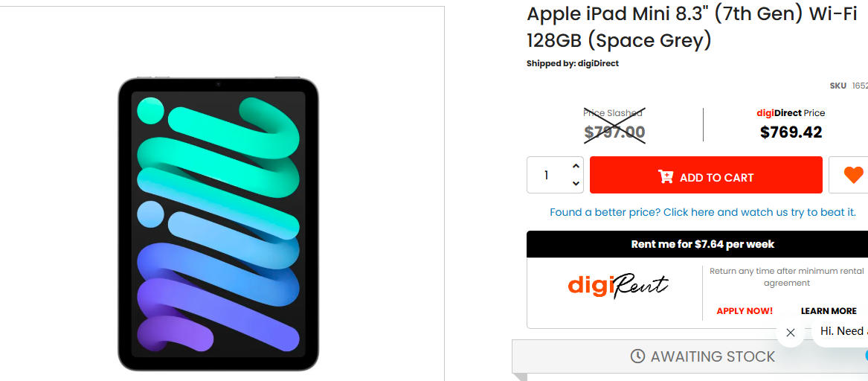This screenshot has height=381, width=868.
Task: Click the crossed-out $797.00 slashed price
Action: coord(614,132)
